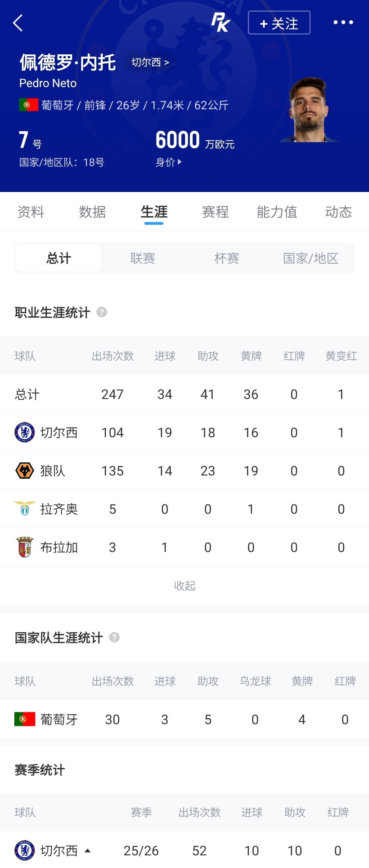Screen dimensions: 369x868
Task: Open the three-dot more menu
Action: 343,23
